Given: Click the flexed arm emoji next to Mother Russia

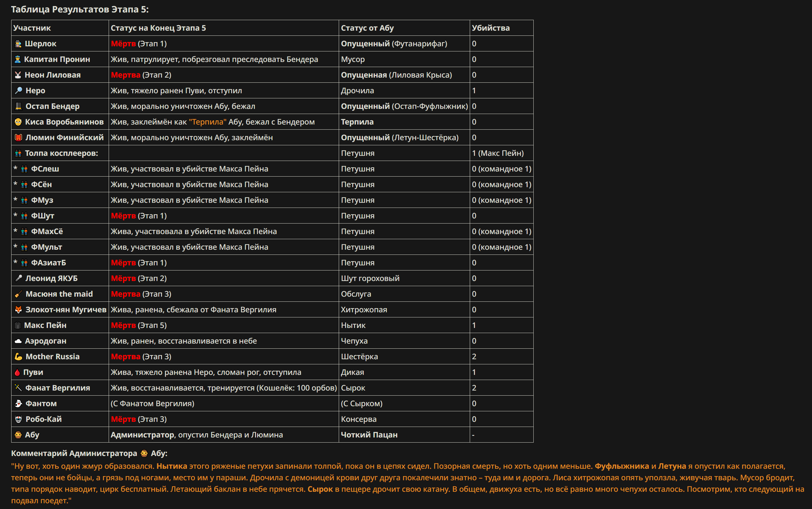Looking at the screenshot, I should (x=19, y=357).
